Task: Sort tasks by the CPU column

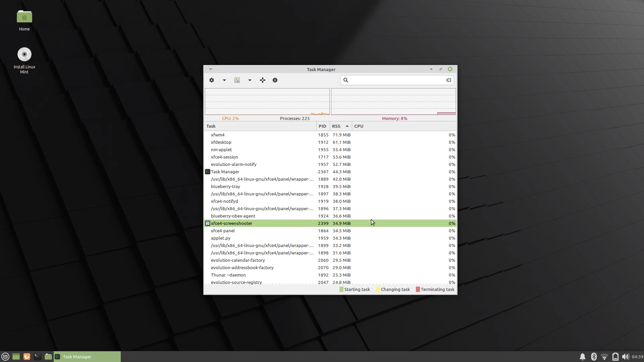Action: pyautogui.click(x=358, y=126)
